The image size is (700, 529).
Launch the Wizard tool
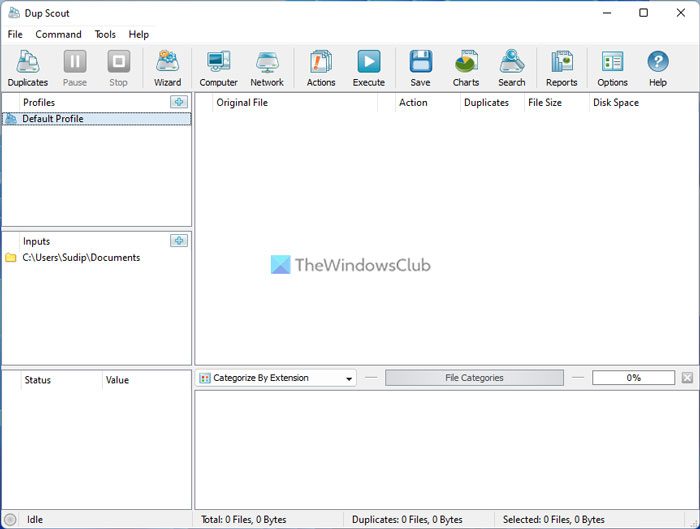167,68
